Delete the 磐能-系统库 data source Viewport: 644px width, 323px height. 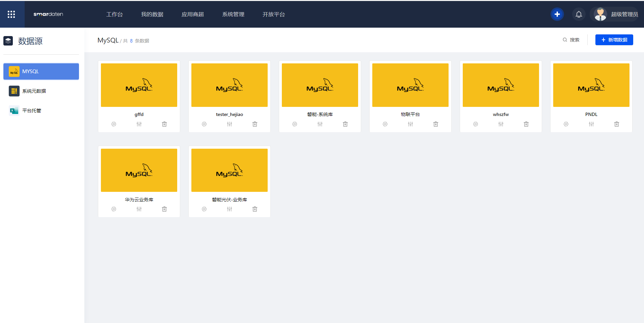[345, 124]
